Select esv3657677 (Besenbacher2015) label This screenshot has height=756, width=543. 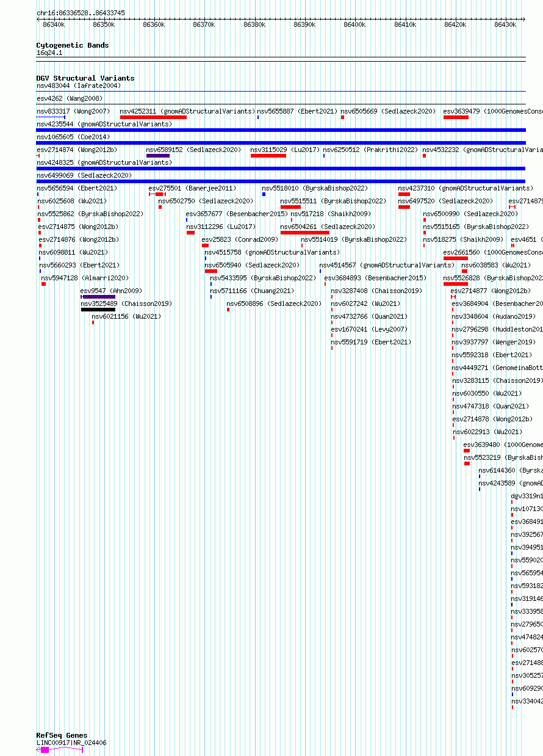237,214
